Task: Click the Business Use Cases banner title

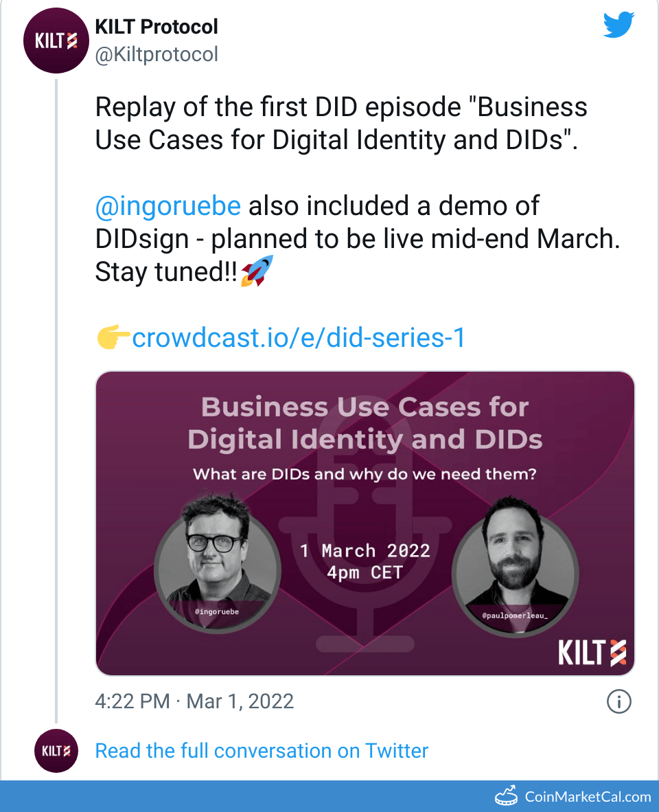Action: tap(365, 422)
